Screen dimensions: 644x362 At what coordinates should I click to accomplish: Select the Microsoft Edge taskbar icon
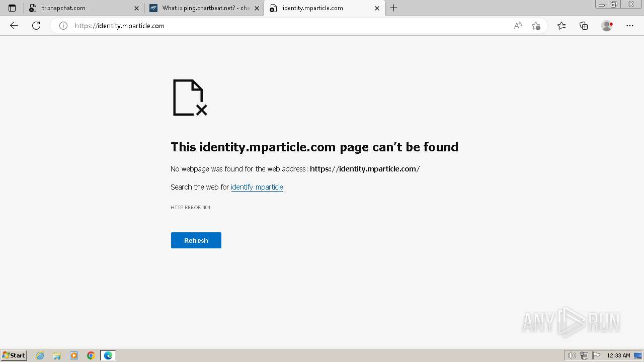108,355
